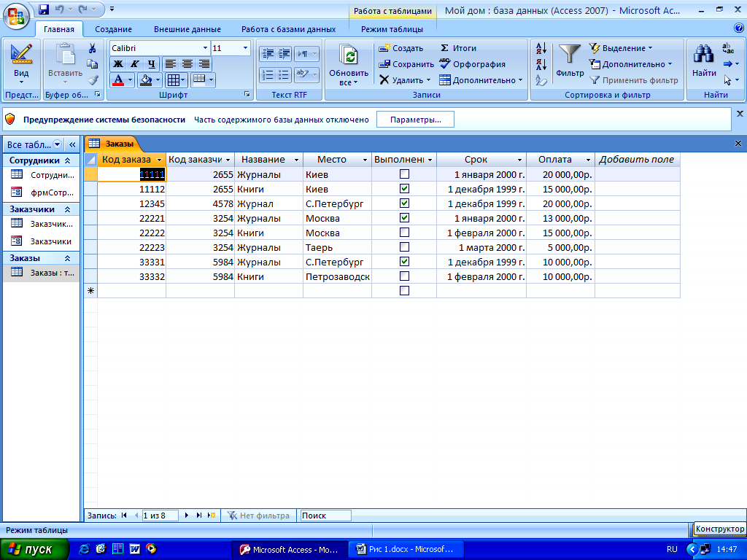
Task: Click the Find binoculars icon
Action: pos(703,55)
